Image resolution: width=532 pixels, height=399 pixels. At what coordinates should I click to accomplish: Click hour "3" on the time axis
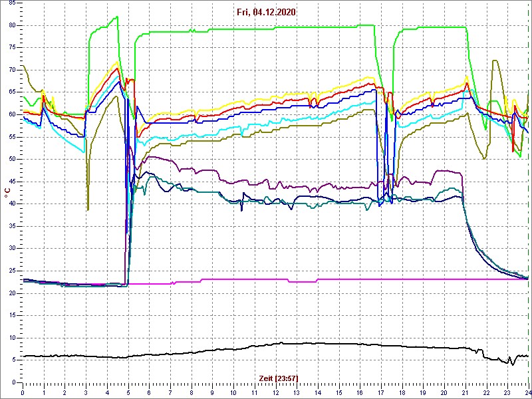86,392
